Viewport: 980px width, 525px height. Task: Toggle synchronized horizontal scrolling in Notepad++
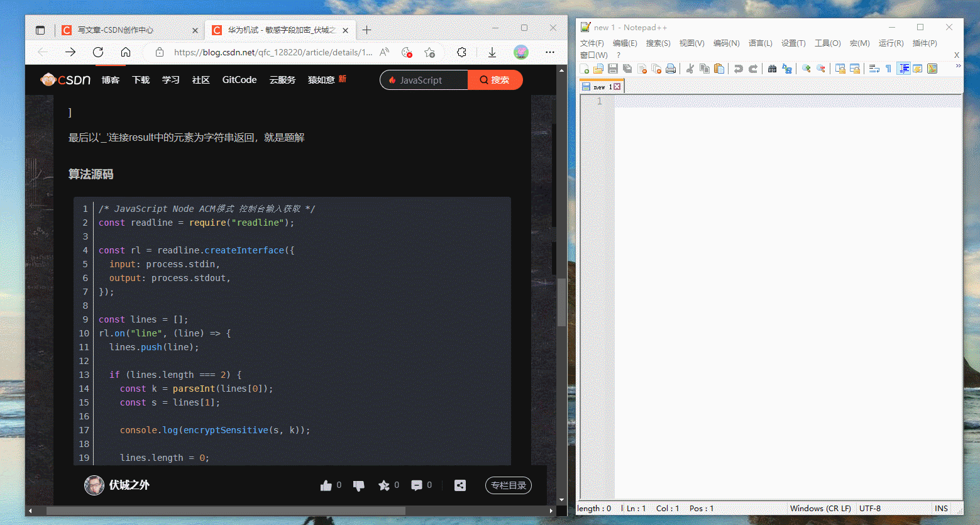point(855,69)
